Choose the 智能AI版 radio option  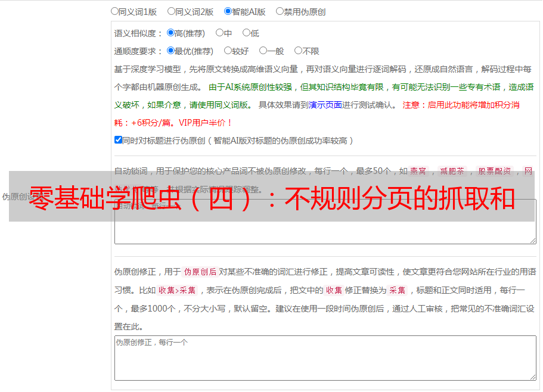click(228, 11)
